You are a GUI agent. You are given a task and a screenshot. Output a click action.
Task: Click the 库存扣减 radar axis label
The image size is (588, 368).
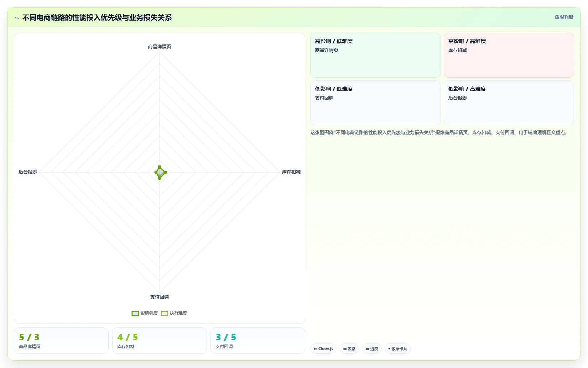pos(291,172)
